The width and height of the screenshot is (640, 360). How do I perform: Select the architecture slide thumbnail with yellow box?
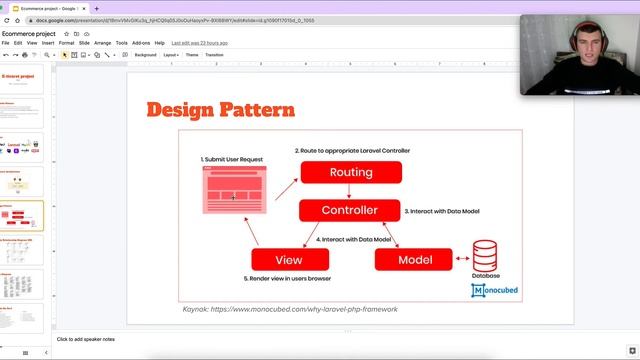21,182
